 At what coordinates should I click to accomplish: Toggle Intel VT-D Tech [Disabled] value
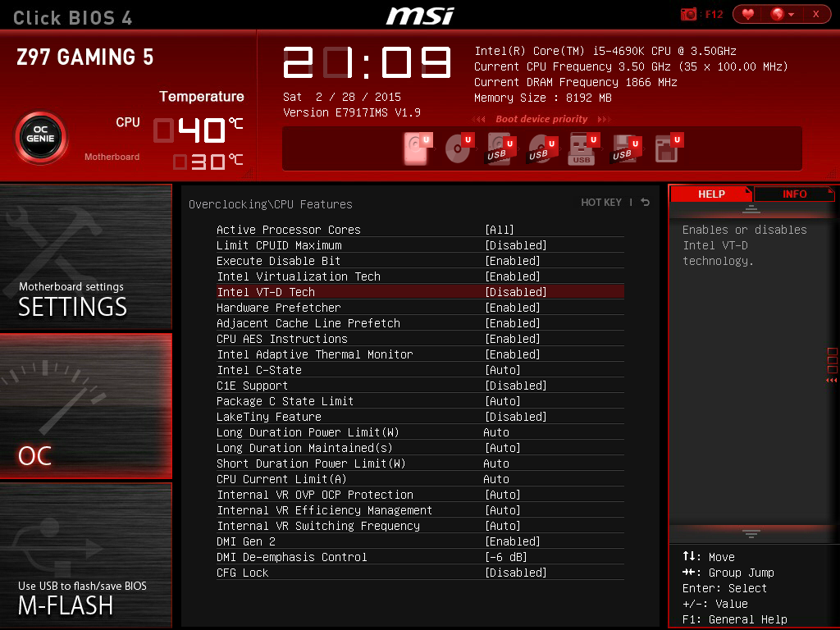click(x=515, y=292)
